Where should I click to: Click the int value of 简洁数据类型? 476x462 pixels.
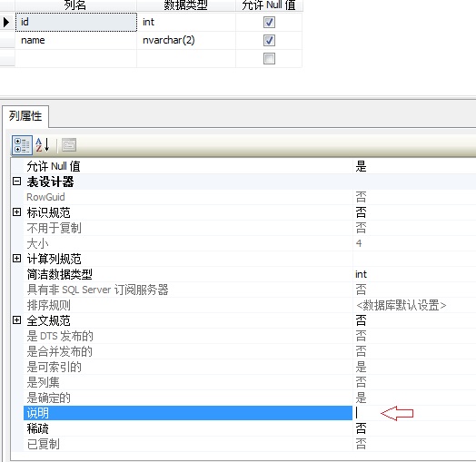click(x=361, y=274)
